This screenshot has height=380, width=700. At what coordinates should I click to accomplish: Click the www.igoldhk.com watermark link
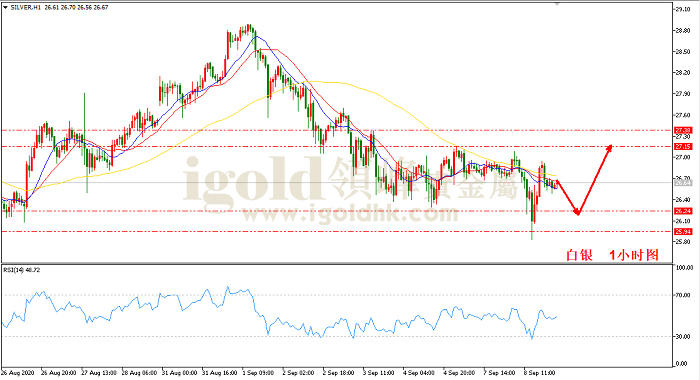pyautogui.click(x=350, y=214)
